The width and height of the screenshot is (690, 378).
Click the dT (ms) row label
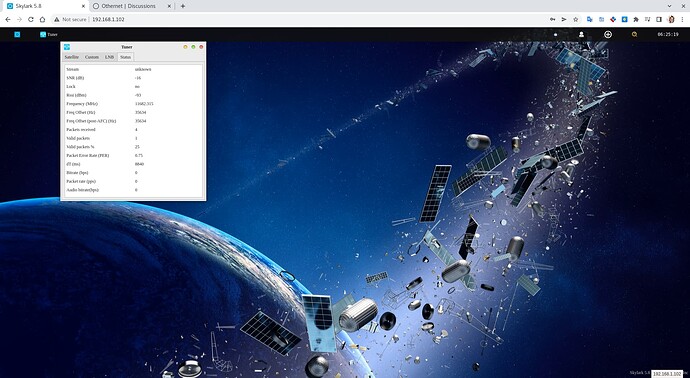[73, 164]
